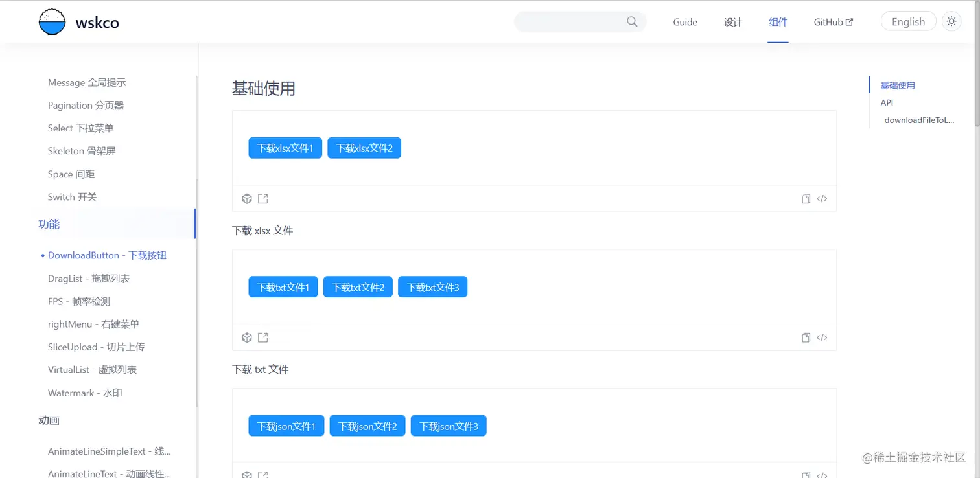Click 下载xlsx文件2 button
Image resolution: width=980 pixels, height=478 pixels.
click(x=364, y=148)
